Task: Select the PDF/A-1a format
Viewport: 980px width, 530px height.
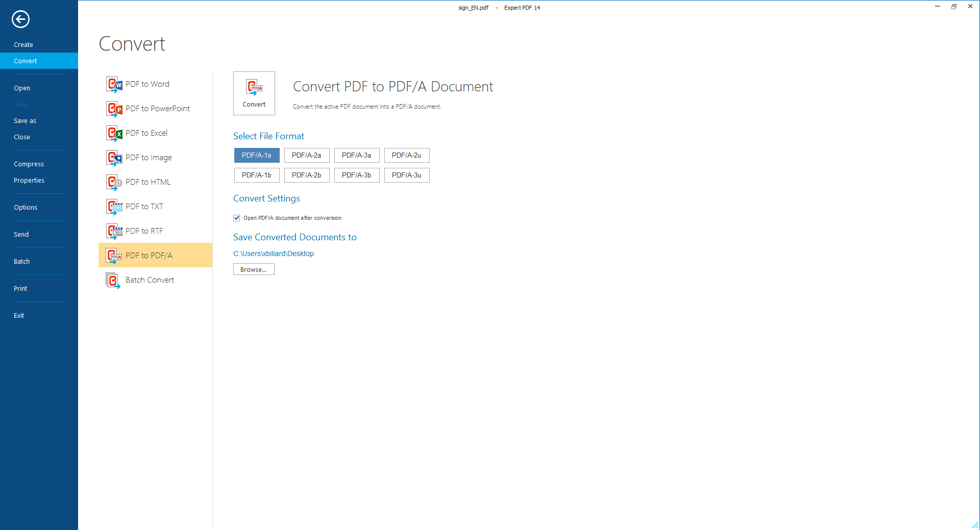Action: [257, 155]
